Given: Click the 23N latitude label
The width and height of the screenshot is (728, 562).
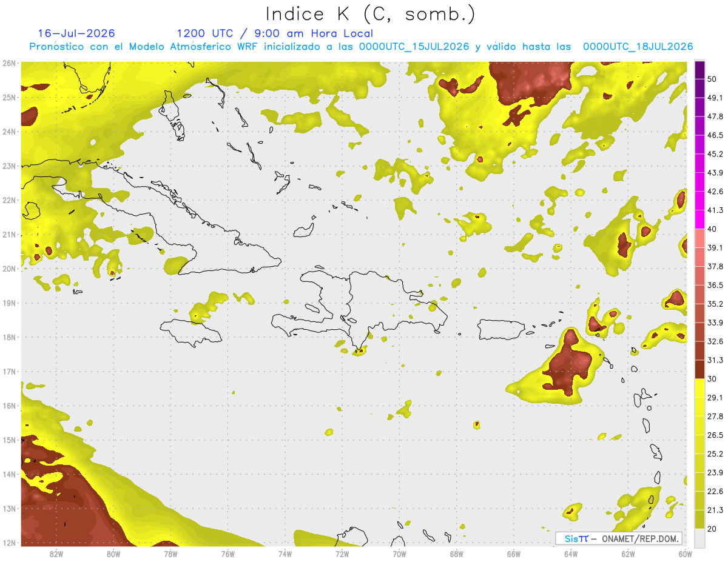Looking at the screenshot, I should coord(9,166).
